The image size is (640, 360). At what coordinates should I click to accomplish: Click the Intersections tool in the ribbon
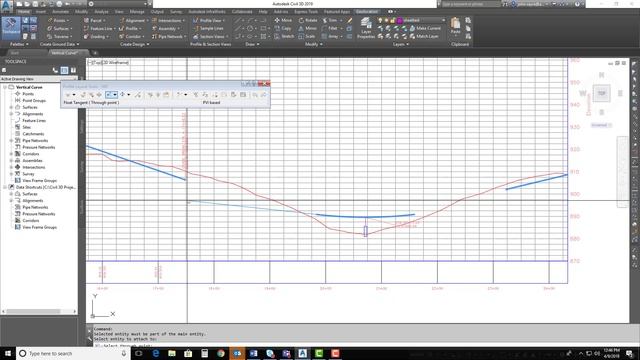pos(168,20)
